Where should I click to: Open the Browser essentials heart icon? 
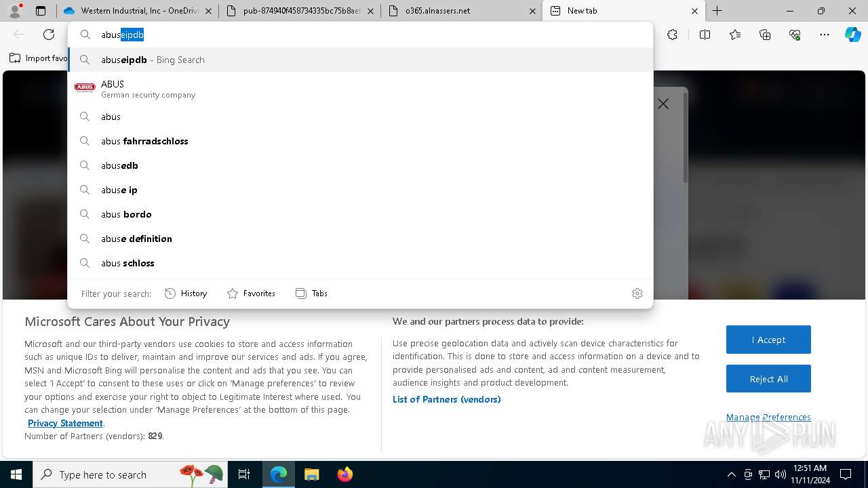(x=795, y=35)
